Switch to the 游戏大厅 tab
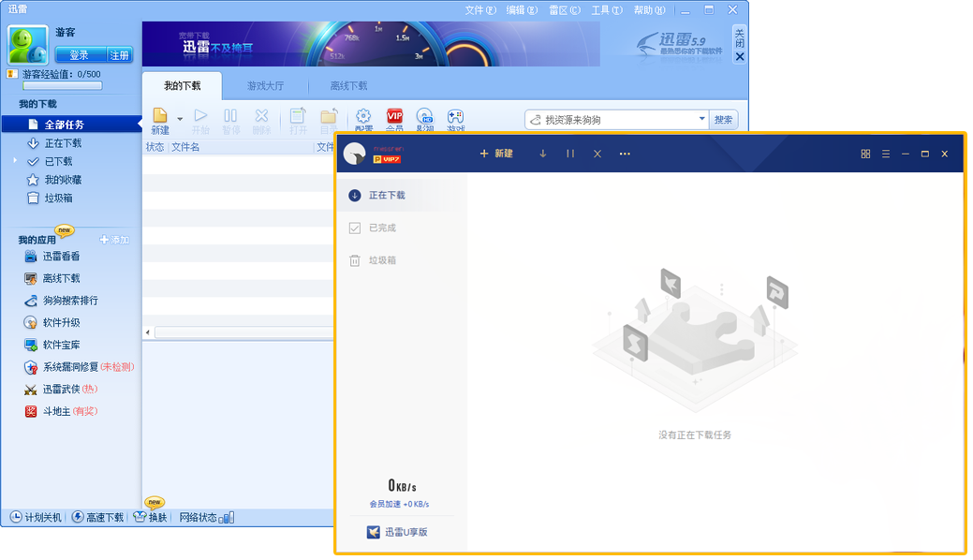This screenshot has width=973, height=560. tap(265, 85)
